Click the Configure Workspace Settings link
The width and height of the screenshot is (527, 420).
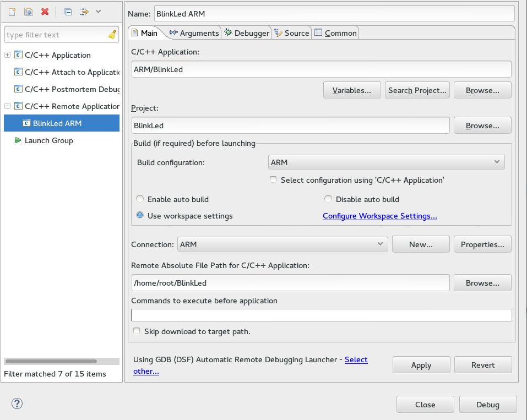point(379,216)
